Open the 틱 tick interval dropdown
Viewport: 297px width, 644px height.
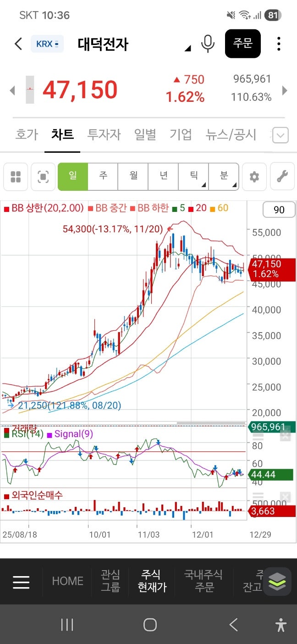pos(193,176)
